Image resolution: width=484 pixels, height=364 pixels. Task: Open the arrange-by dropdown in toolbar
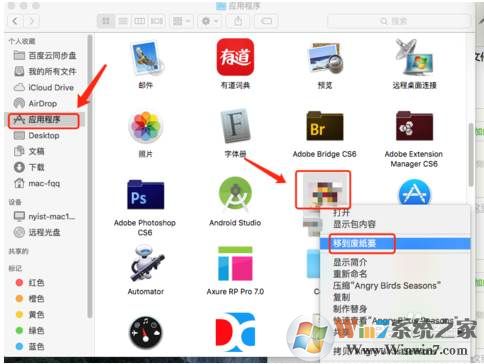click(x=181, y=21)
